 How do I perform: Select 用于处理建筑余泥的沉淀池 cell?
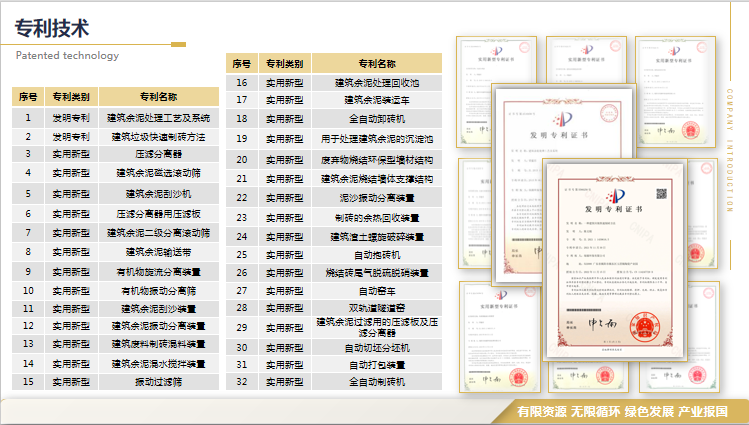click(377, 139)
